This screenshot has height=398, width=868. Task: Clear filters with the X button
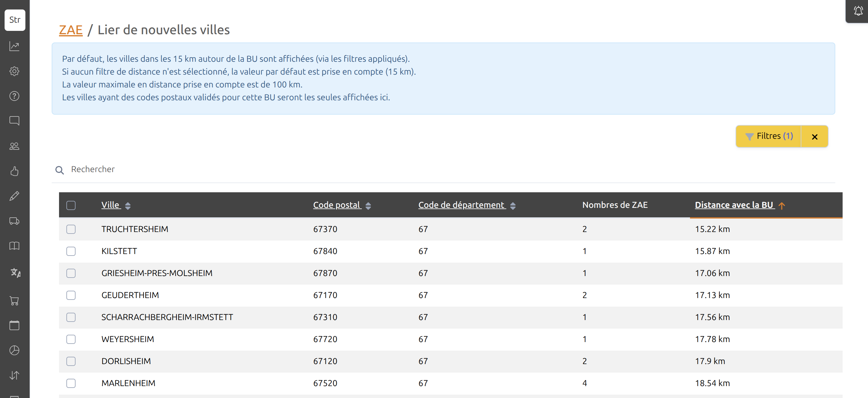point(814,137)
